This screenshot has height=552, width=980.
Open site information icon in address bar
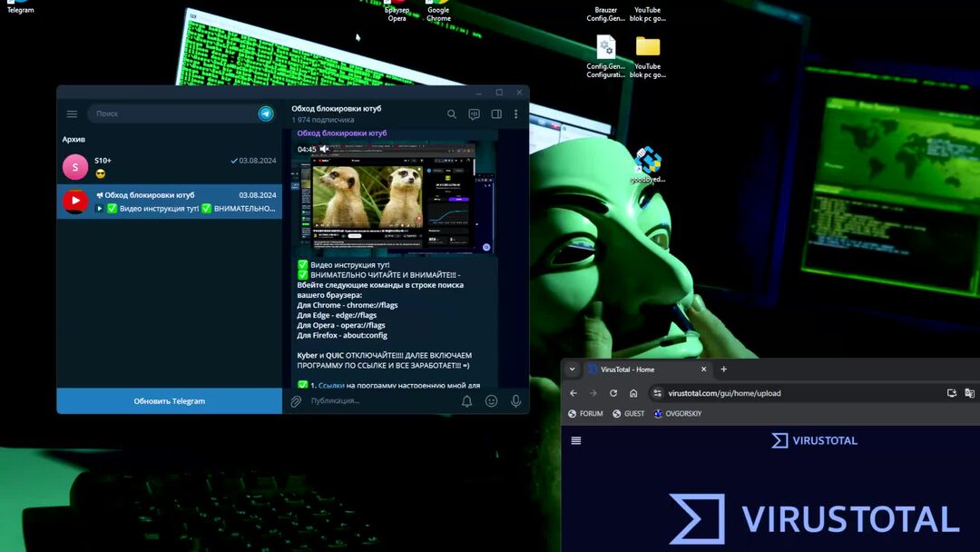point(657,393)
